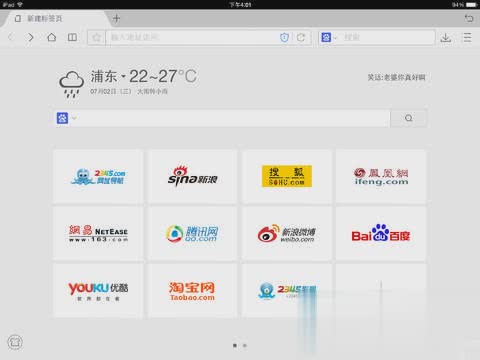Open the Pudong weather cloud icon
Image resolution: width=480 pixels, height=360 pixels.
71,84
